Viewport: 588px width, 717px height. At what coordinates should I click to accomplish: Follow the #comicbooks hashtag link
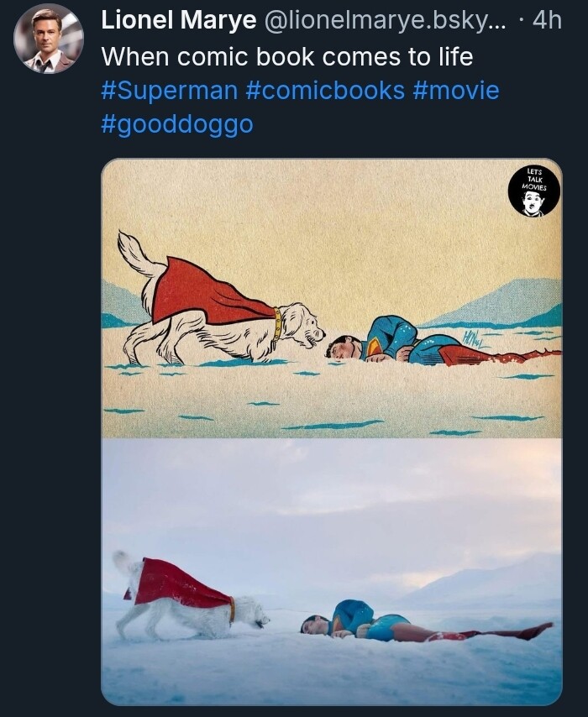coord(325,90)
